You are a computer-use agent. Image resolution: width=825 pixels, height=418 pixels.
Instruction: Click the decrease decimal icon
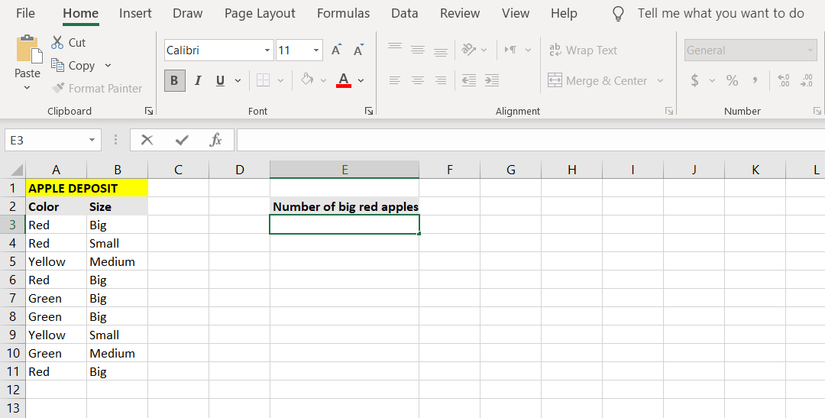click(807, 81)
